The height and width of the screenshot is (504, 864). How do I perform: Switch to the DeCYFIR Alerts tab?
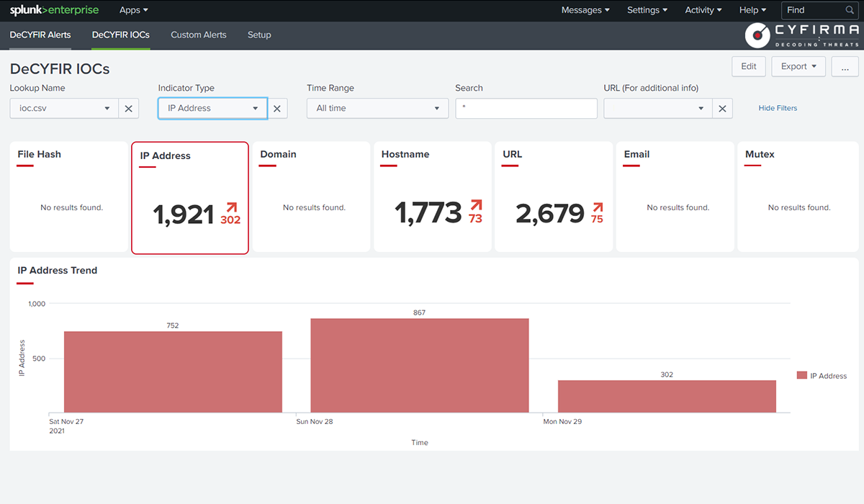tap(40, 35)
